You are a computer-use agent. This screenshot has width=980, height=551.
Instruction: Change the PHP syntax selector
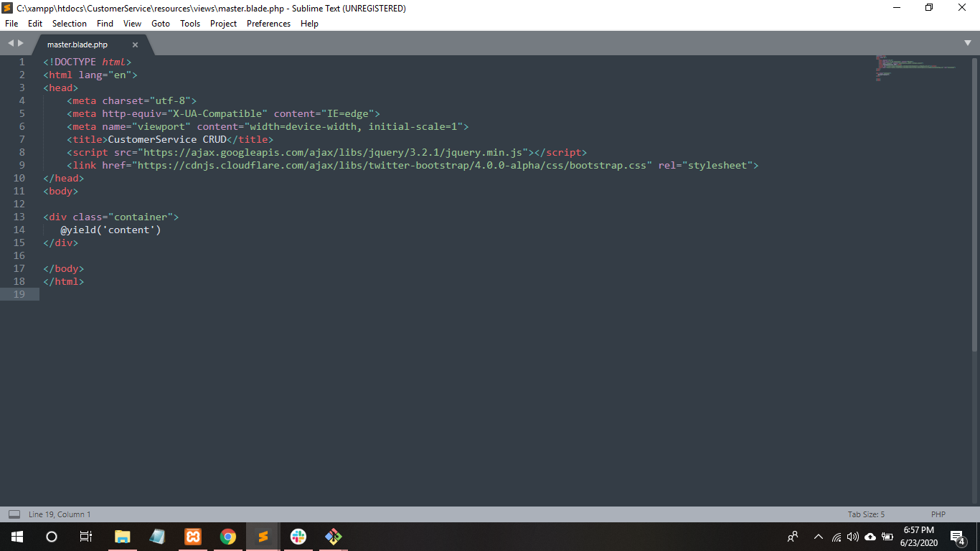click(x=938, y=514)
